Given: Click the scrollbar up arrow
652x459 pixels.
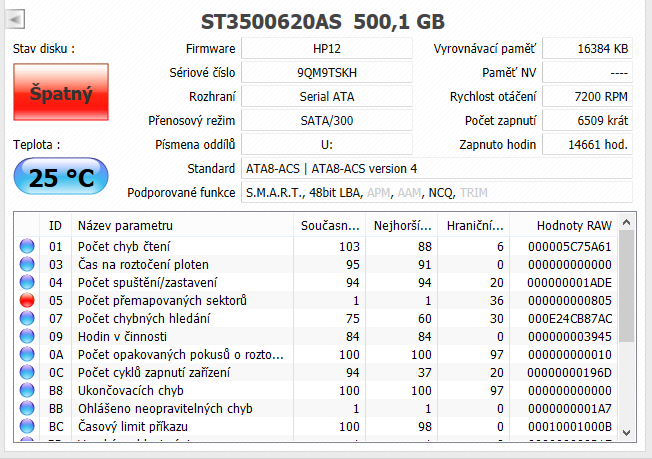Looking at the screenshot, I should tap(627, 222).
